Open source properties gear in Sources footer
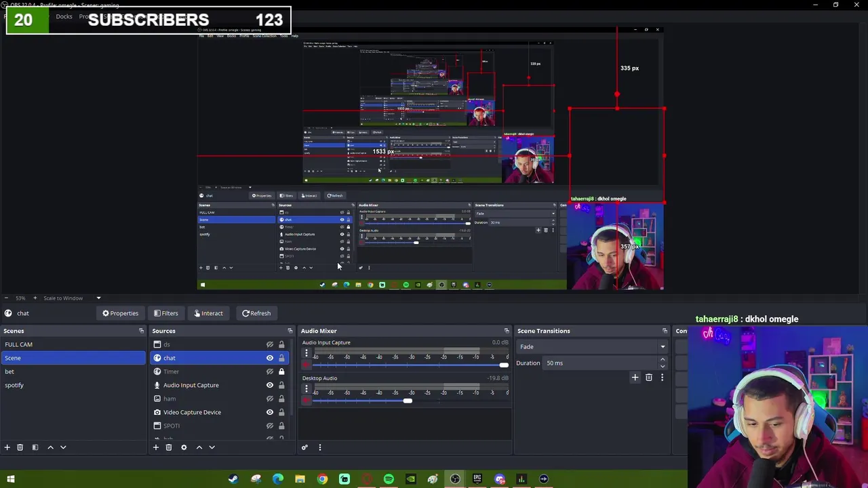868x488 pixels. (x=184, y=447)
